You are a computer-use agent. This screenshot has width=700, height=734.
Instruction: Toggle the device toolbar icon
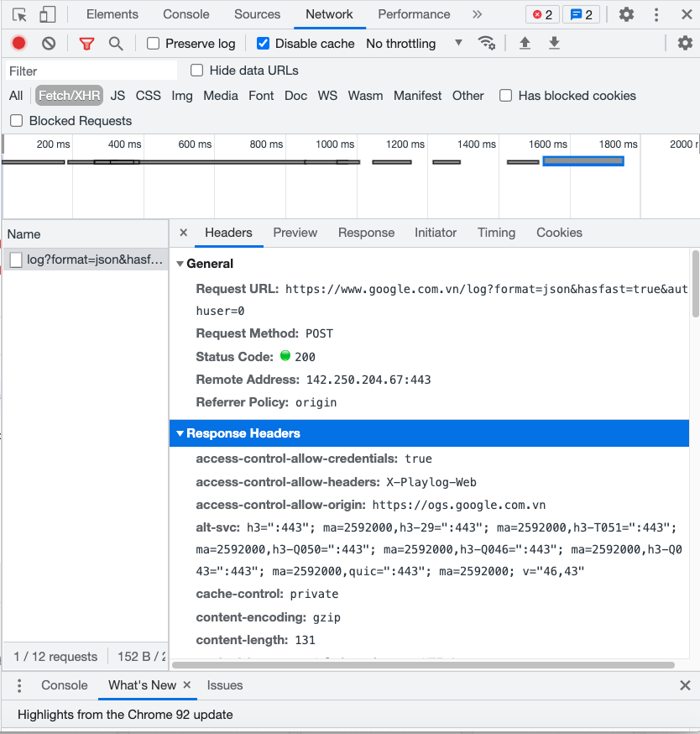click(47, 14)
